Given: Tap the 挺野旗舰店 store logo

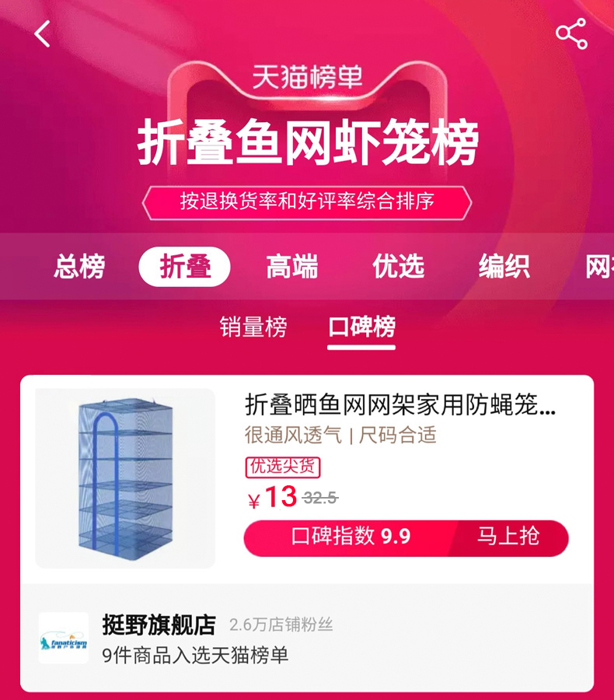Looking at the screenshot, I should tap(64, 638).
